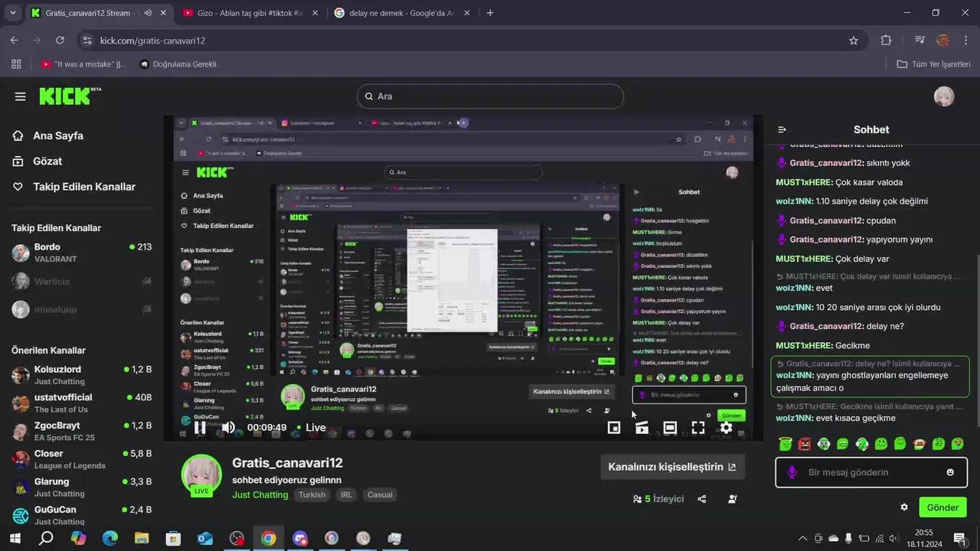Open Closer recommended channel
The image size is (980, 551).
coord(81,459)
